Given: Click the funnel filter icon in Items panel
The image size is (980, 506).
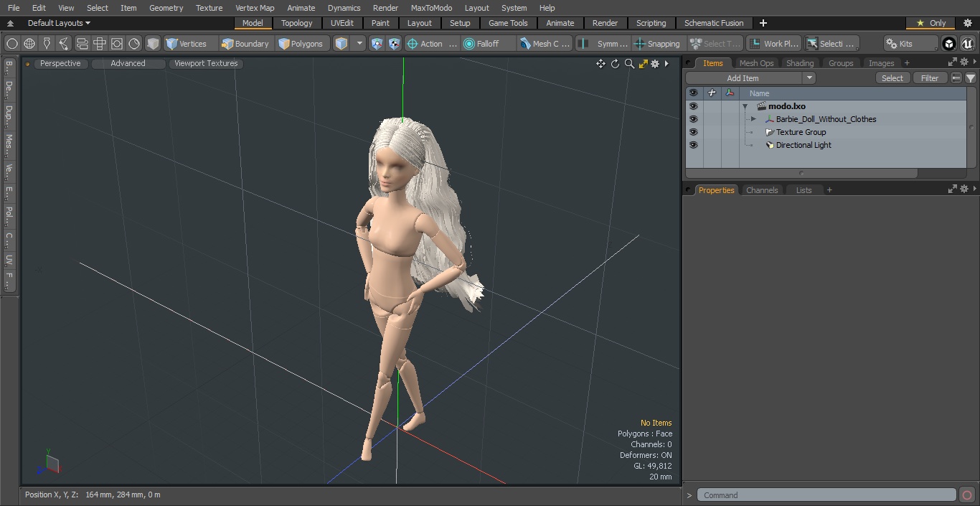Looking at the screenshot, I should coord(971,78).
